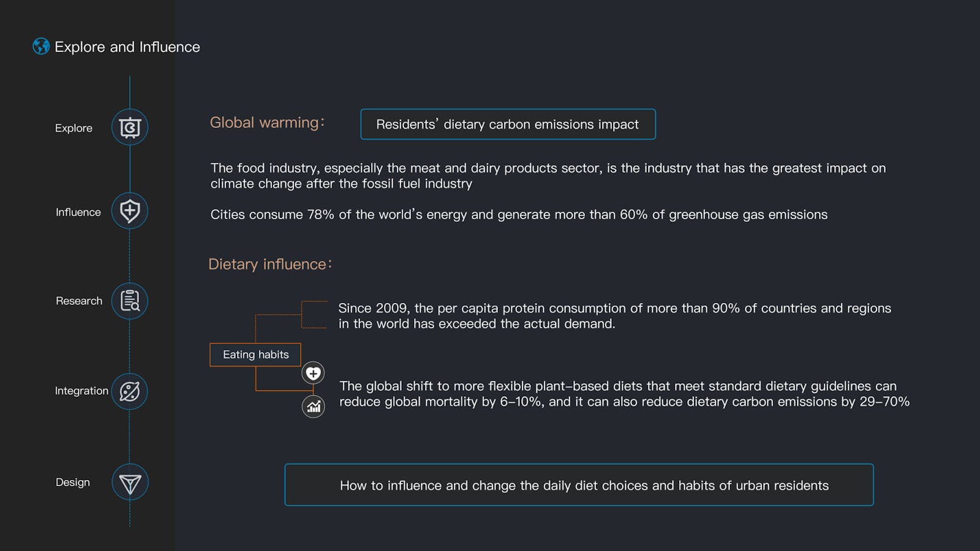This screenshot has height=551, width=980.
Task: Click the How to influence daily diet banner
Action: click(x=579, y=485)
